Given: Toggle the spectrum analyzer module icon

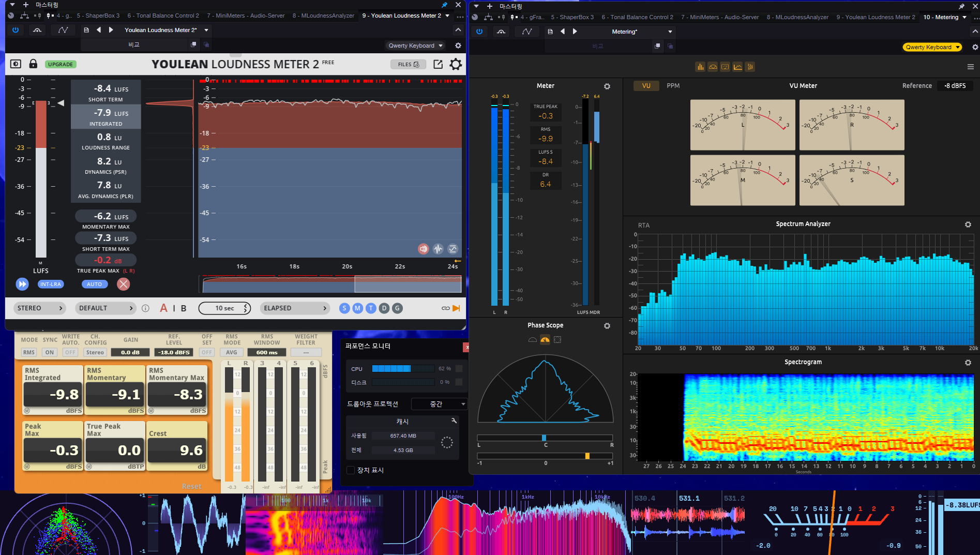Looking at the screenshot, I should click(x=737, y=67).
